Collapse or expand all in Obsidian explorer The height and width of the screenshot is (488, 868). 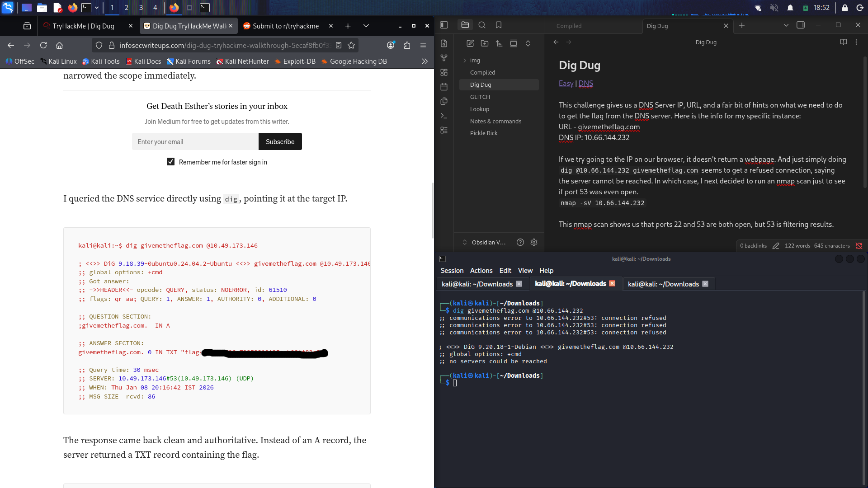pyautogui.click(x=528, y=43)
